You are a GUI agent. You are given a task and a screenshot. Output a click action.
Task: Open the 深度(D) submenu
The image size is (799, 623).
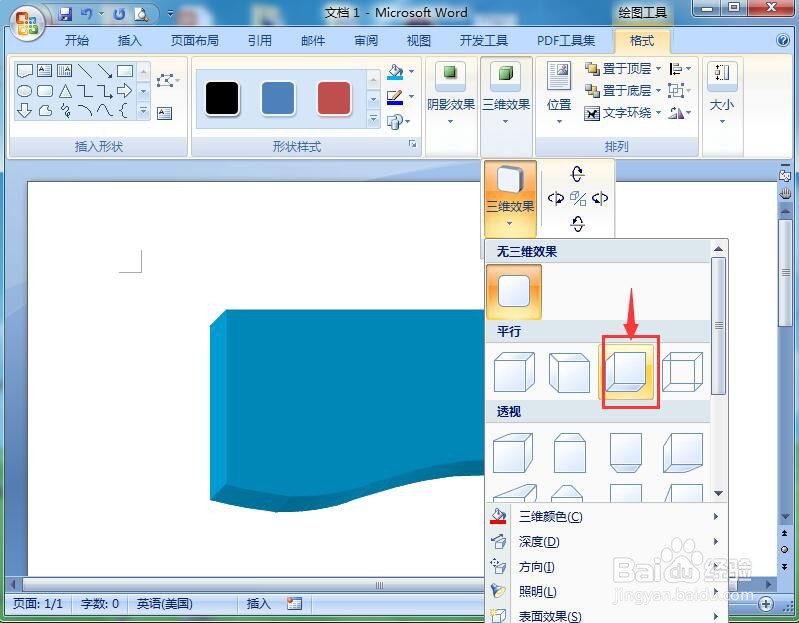click(606, 541)
